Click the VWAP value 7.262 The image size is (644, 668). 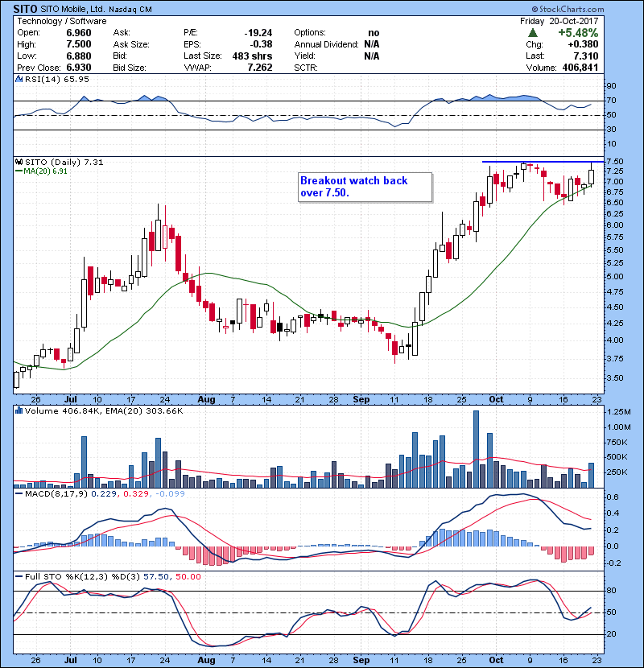click(x=260, y=68)
